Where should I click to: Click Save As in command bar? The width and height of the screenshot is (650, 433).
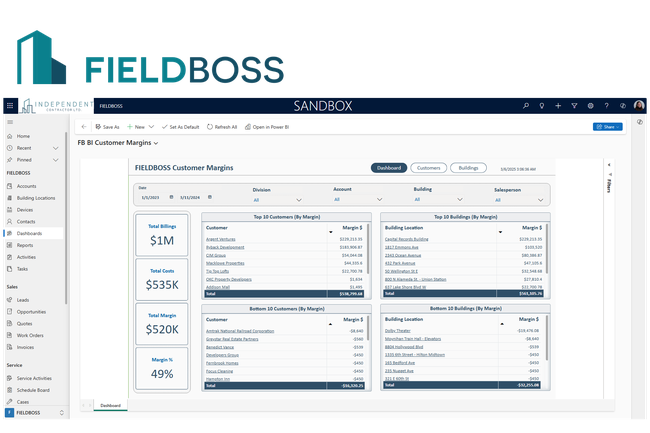107,127
